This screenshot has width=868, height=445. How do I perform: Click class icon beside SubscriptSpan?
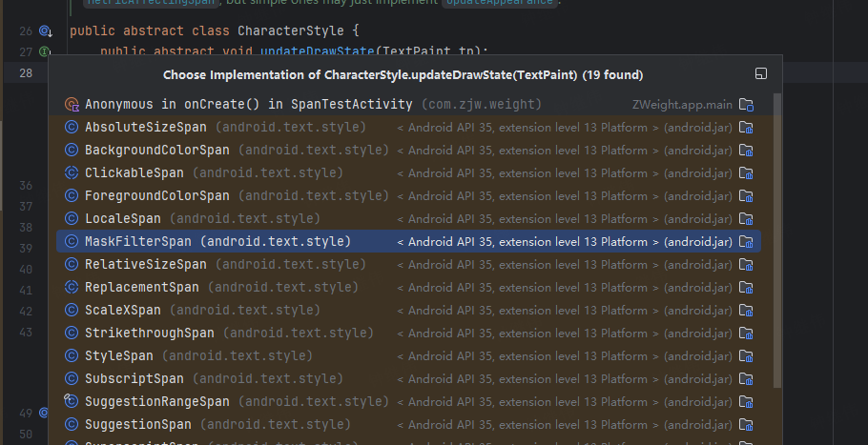(x=72, y=378)
